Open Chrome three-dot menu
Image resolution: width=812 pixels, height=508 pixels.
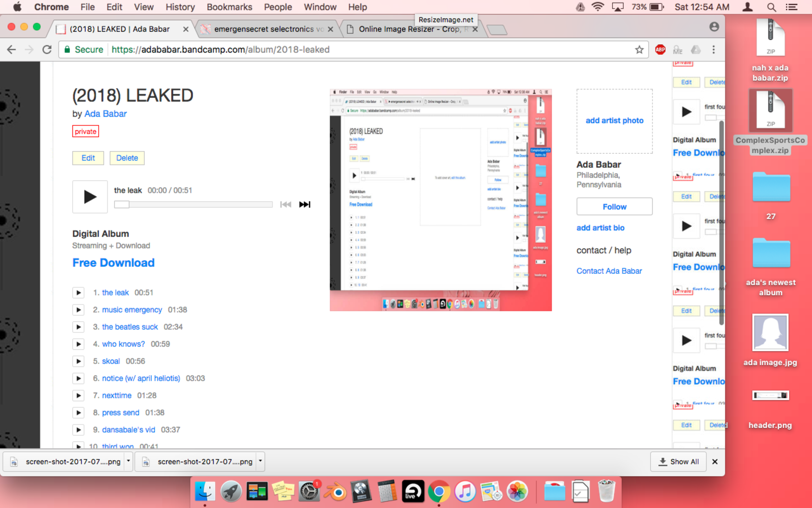click(x=713, y=50)
